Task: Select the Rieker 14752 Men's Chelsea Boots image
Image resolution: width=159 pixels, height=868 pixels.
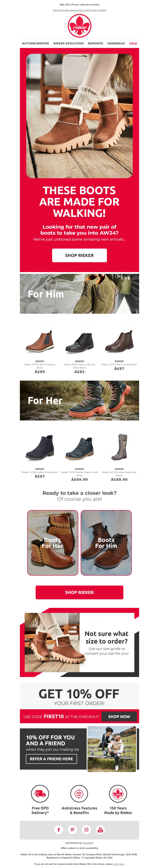Action: (x=40, y=342)
